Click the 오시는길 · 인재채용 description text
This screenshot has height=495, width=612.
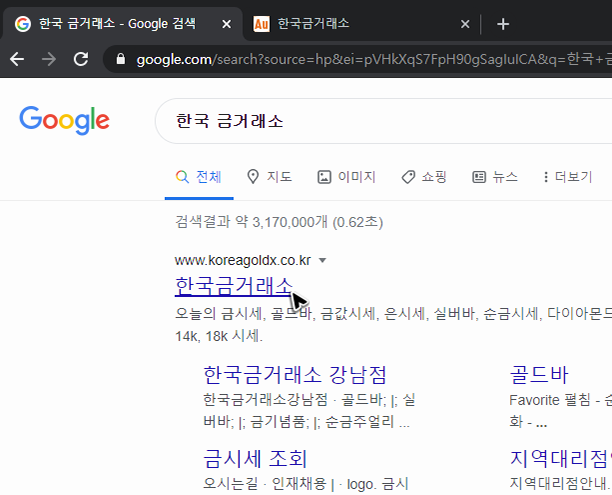(x=306, y=484)
